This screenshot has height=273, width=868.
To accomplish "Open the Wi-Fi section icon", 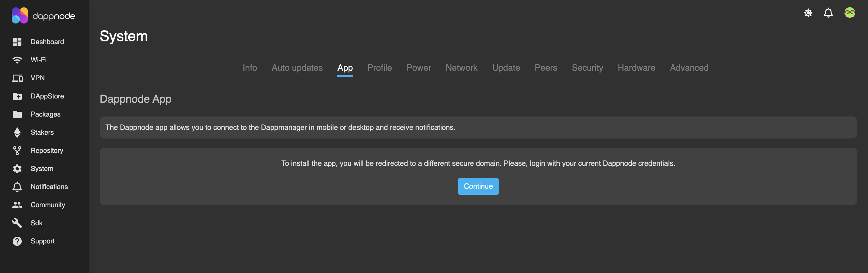I will (17, 60).
